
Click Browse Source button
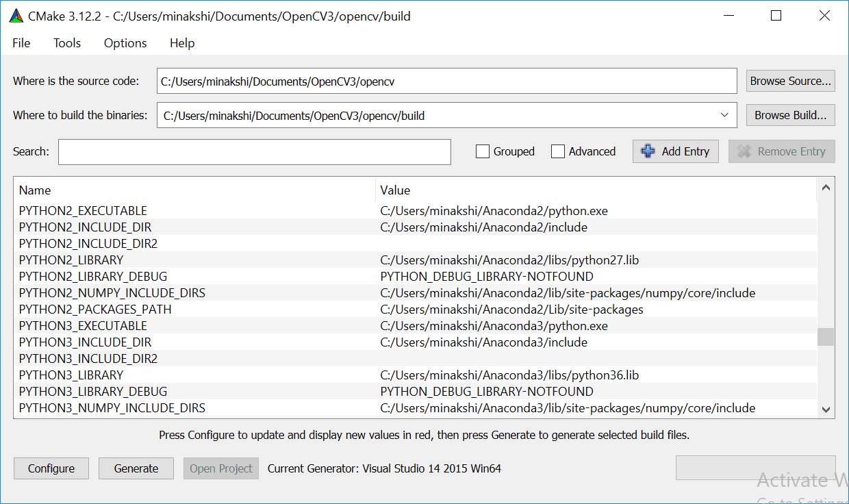tap(791, 81)
